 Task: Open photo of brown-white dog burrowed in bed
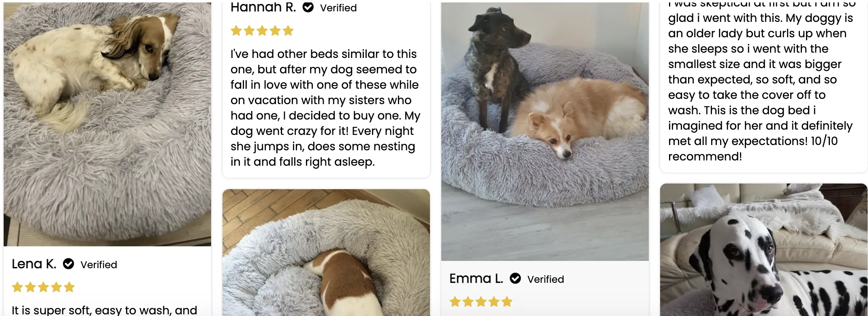pos(326,252)
